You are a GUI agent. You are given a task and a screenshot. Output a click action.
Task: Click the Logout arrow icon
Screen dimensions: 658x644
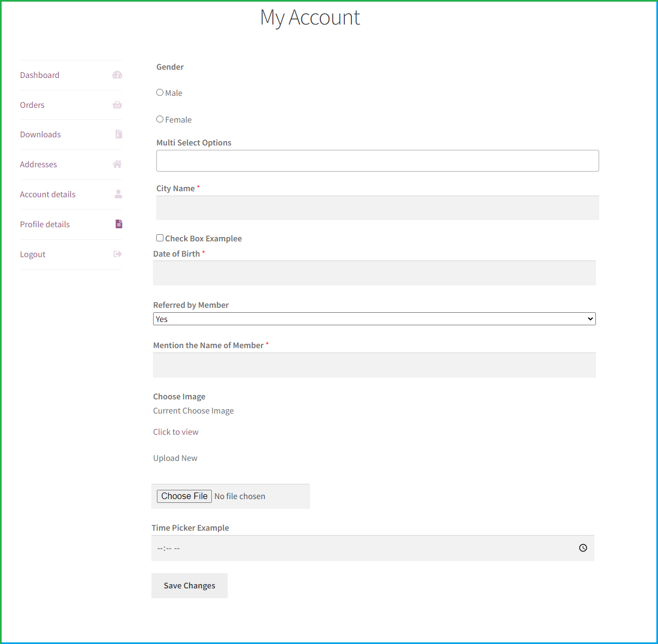(x=118, y=254)
